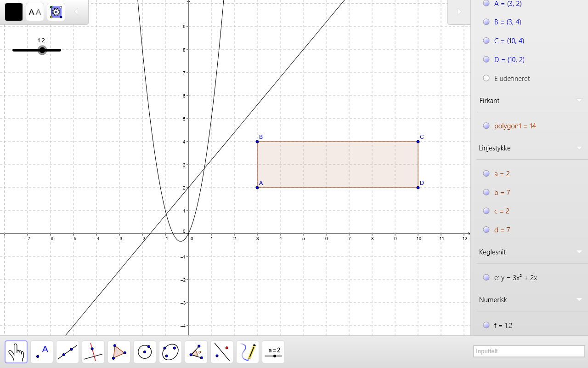This screenshot has width=588, height=368.
Task: Select the Perpendicular Line tool
Action: 93,352
